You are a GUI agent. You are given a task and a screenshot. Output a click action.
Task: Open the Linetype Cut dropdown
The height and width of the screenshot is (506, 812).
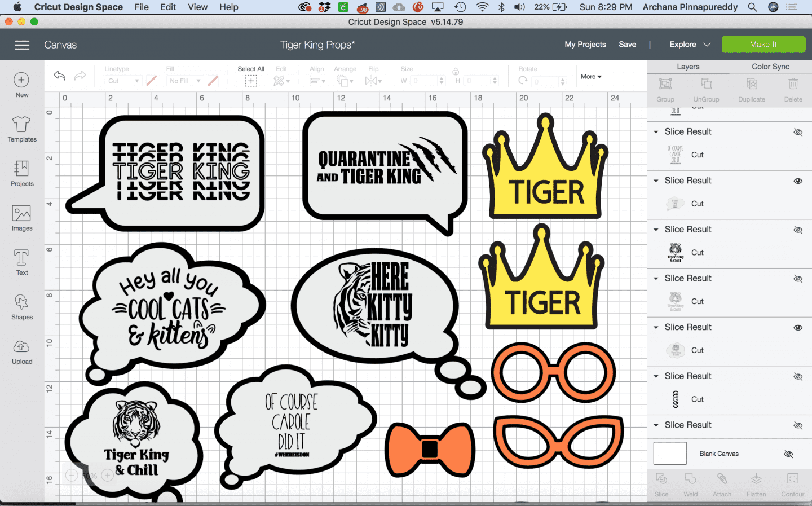click(x=123, y=81)
